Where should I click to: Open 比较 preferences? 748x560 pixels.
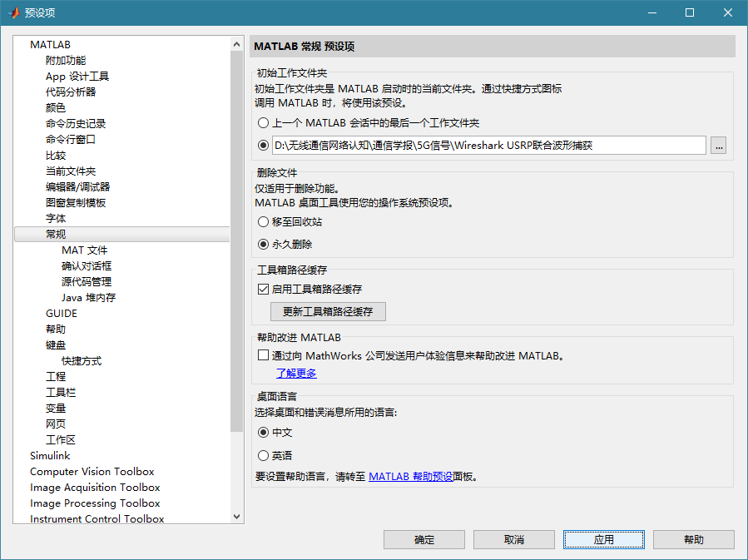pyautogui.click(x=56, y=155)
